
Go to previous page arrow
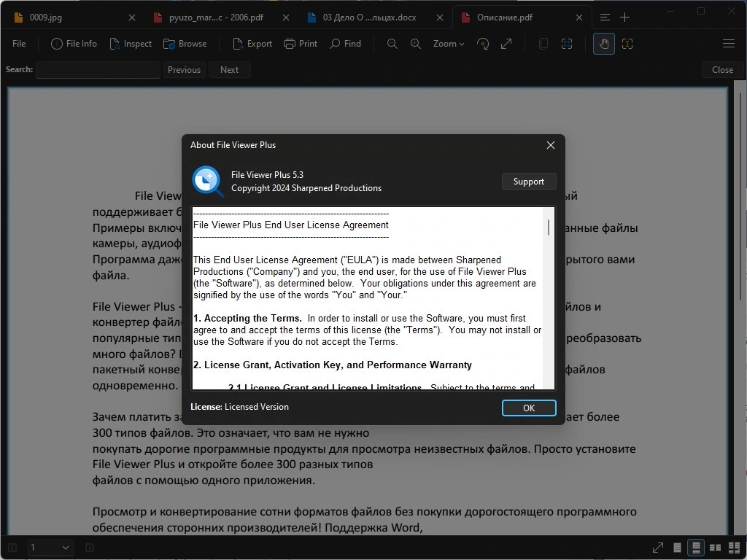(13, 548)
